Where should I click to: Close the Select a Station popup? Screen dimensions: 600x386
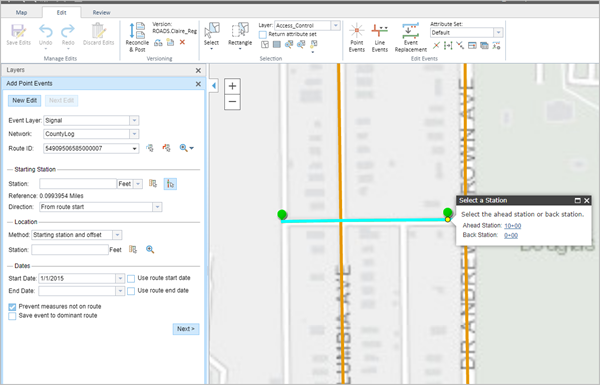tap(587, 200)
